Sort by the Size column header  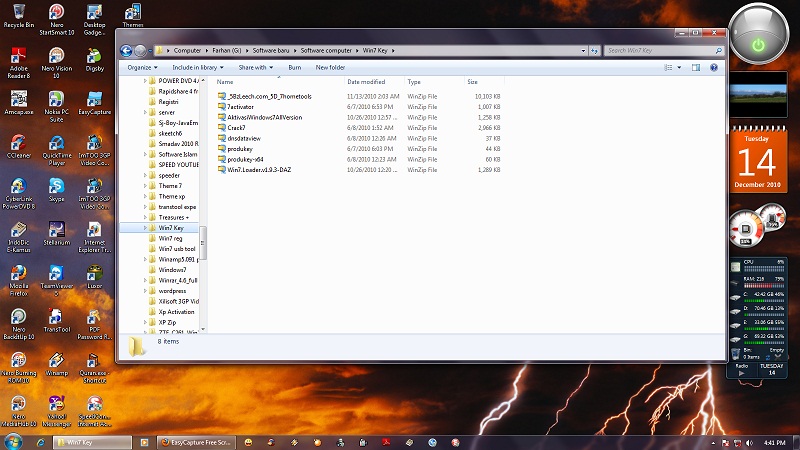[x=484, y=82]
